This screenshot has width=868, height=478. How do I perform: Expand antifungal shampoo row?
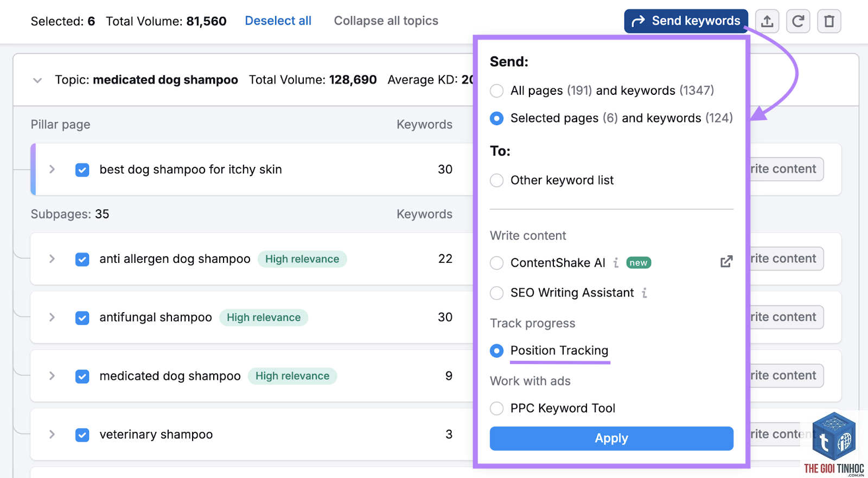(52, 317)
